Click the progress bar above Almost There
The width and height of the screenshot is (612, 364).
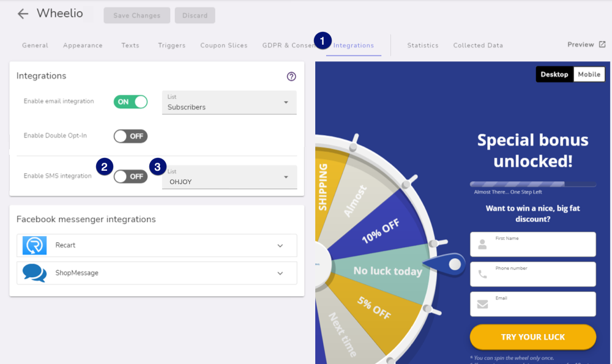point(533,184)
